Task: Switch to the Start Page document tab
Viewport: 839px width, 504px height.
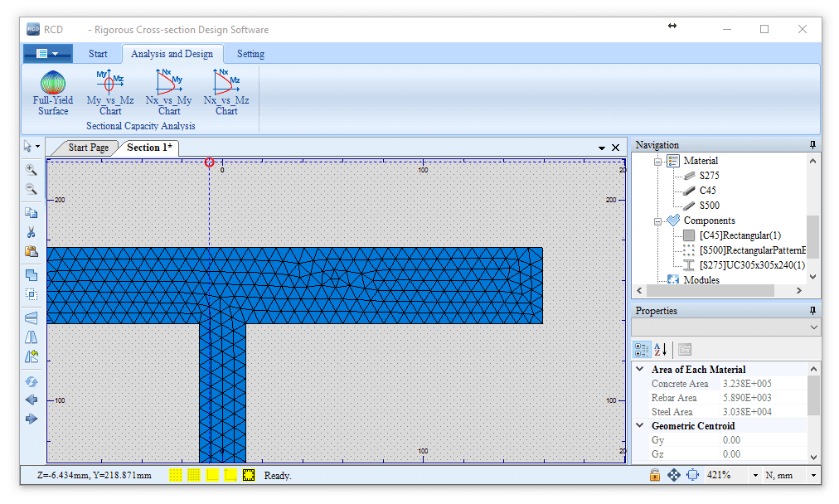Action: point(88,148)
